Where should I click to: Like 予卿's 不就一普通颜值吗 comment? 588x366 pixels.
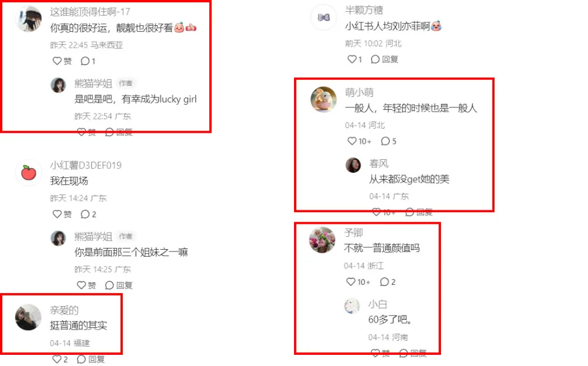(358, 282)
